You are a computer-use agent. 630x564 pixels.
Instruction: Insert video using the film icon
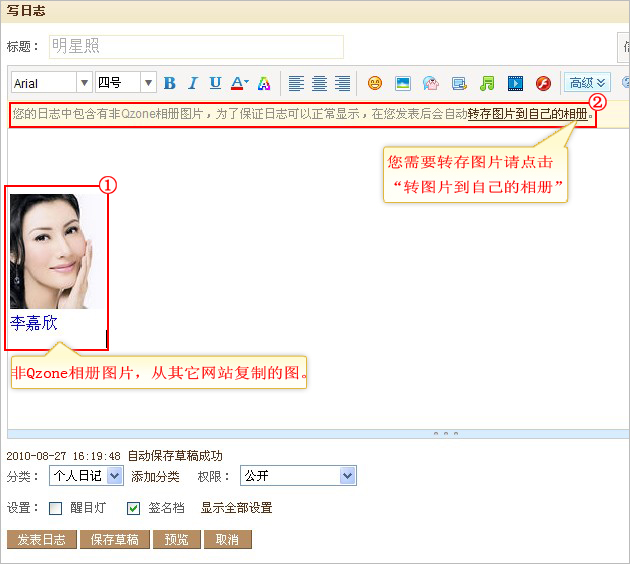point(515,83)
